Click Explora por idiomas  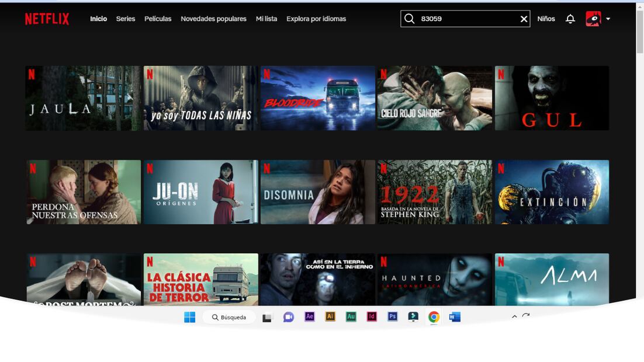[x=316, y=19]
